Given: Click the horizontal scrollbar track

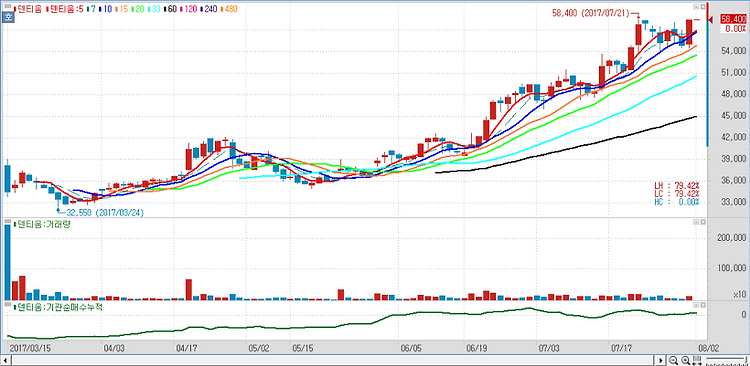Looking at the screenshot, I should [333, 360].
